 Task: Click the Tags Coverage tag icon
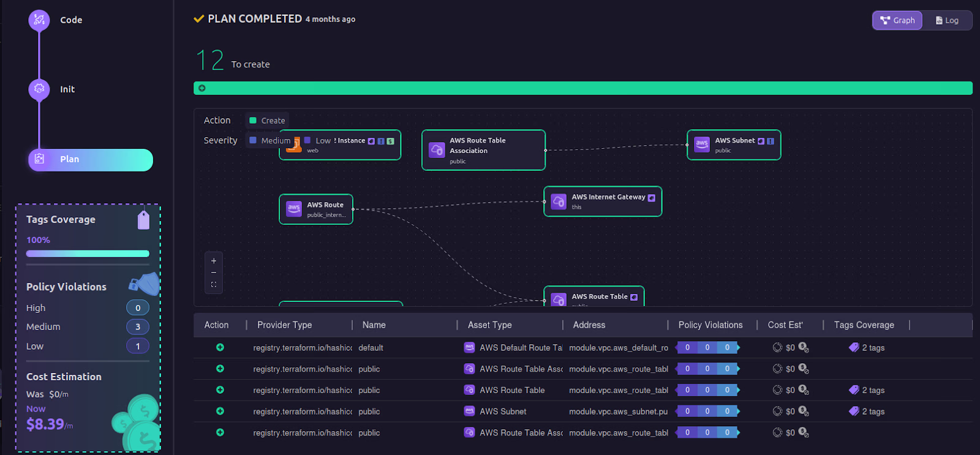pos(143,220)
